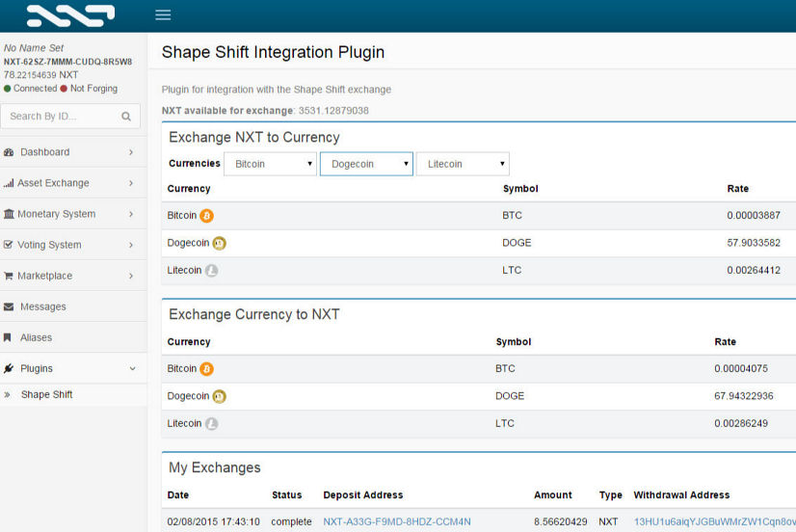Click the Bitcoin row rate 0.00003887
796x532 pixels.
754,215
